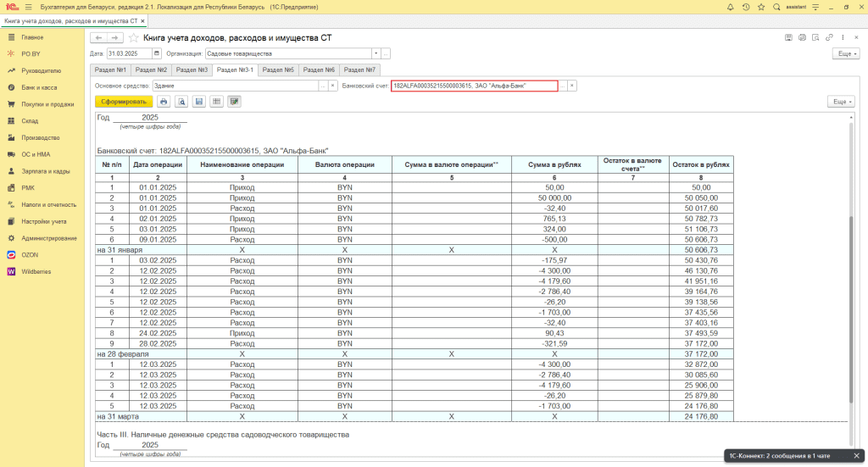Screen dimensions: 868x467
Task: Open the report toolbar Еще dropdown
Action: [x=842, y=102]
